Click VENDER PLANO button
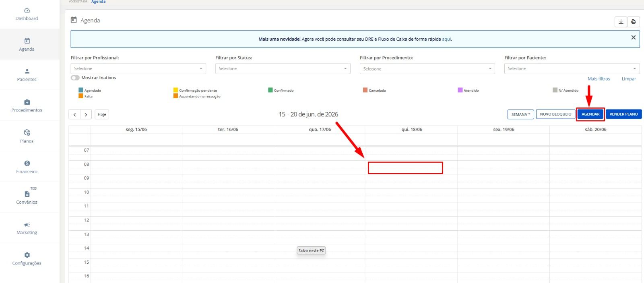This screenshot has height=283, width=644. point(623,114)
